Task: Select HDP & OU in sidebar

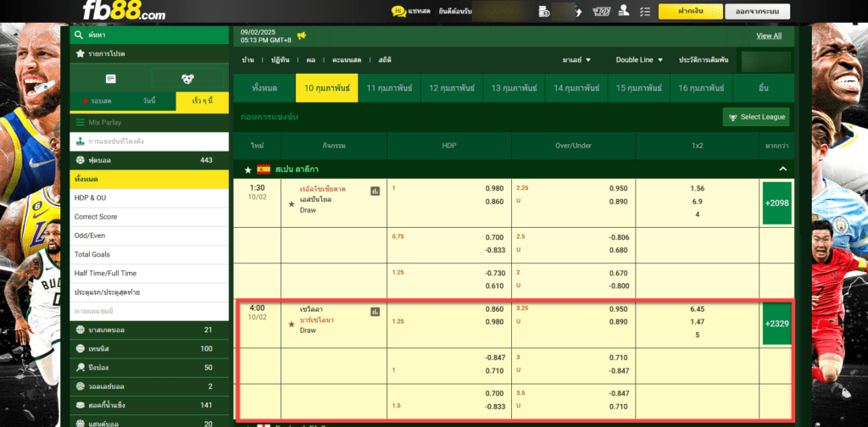Action: pyautogui.click(x=149, y=198)
